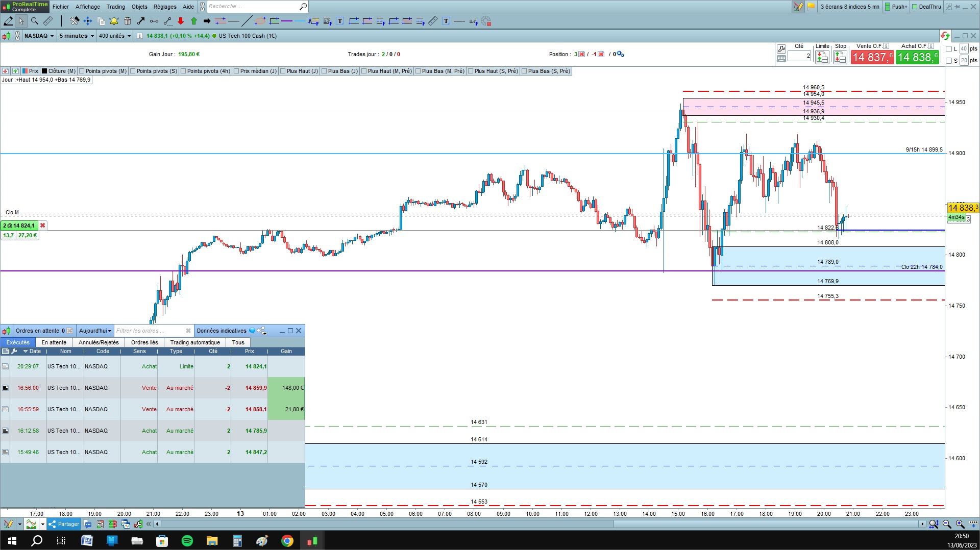Click the Clôture (M) black color swatch
The height and width of the screenshot is (550, 980).
(44, 71)
